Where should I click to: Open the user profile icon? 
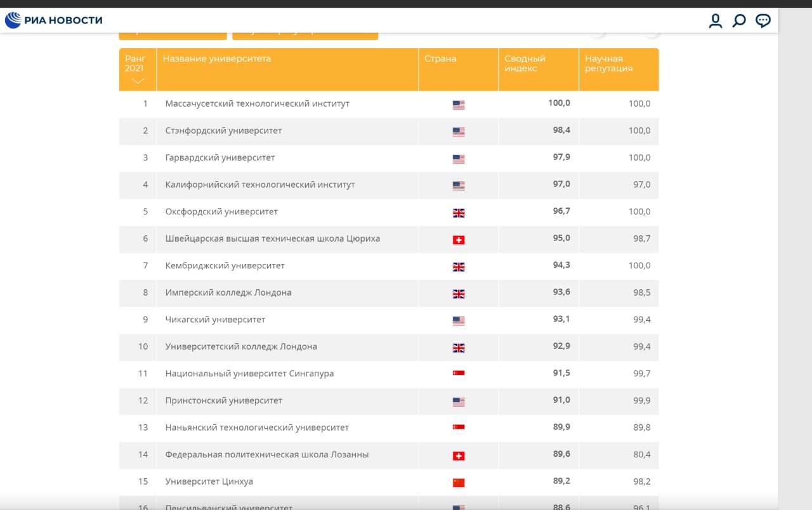pos(716,21)
